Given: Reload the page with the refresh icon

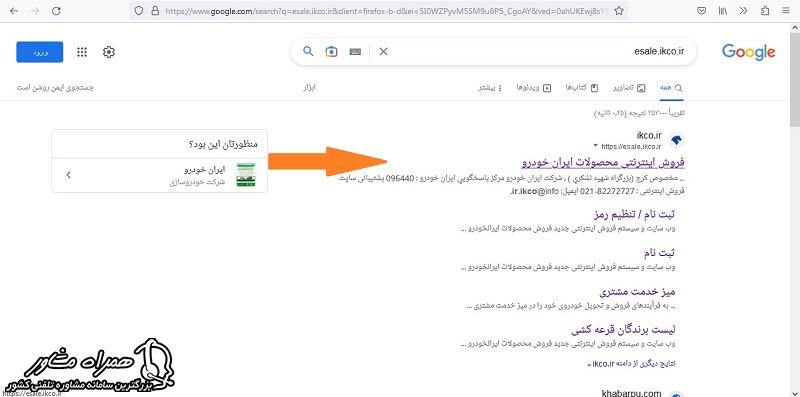Looking at the screenshot, I should (56, 11).
